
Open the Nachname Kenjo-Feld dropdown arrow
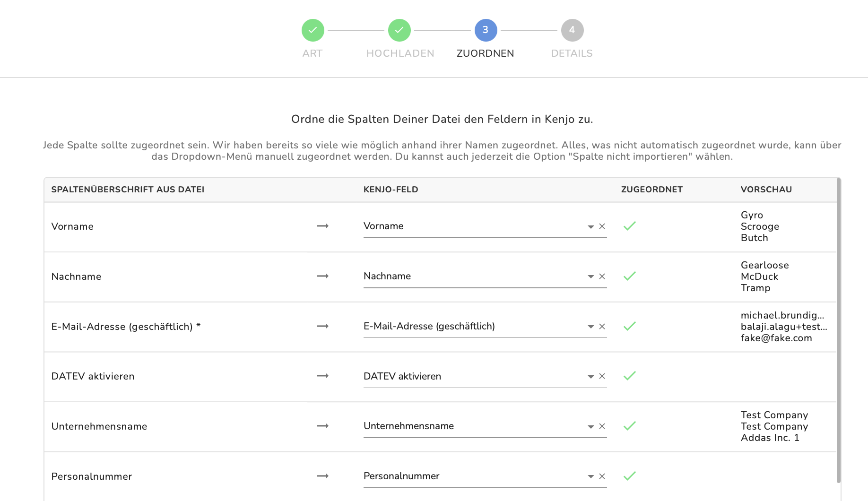[590, 277]
